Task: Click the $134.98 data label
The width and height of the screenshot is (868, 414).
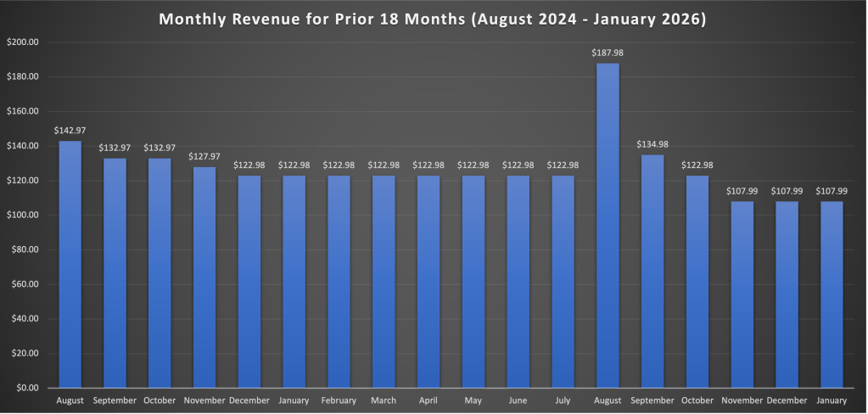Action: click(652, 144)
